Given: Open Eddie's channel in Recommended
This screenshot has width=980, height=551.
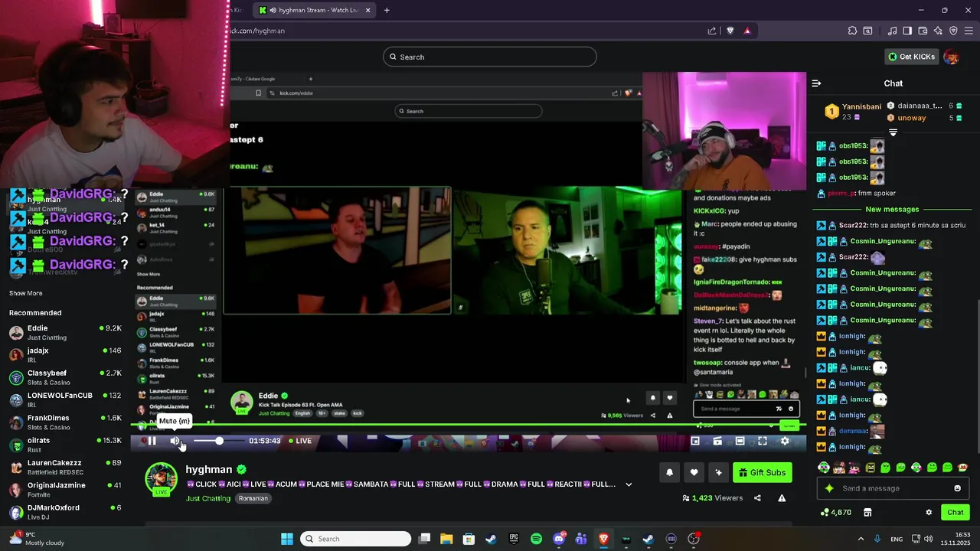Looking at the screenshot, I should coord(65,333).
